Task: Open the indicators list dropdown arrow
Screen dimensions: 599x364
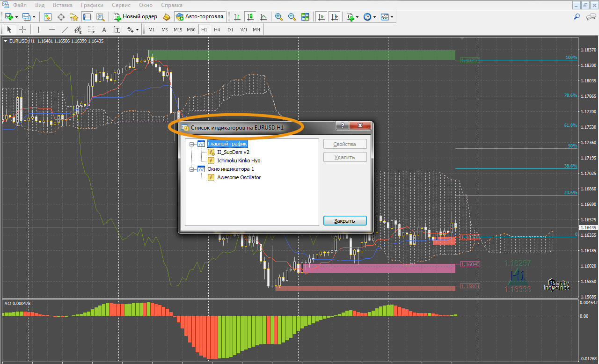Action: pos(358,17)
